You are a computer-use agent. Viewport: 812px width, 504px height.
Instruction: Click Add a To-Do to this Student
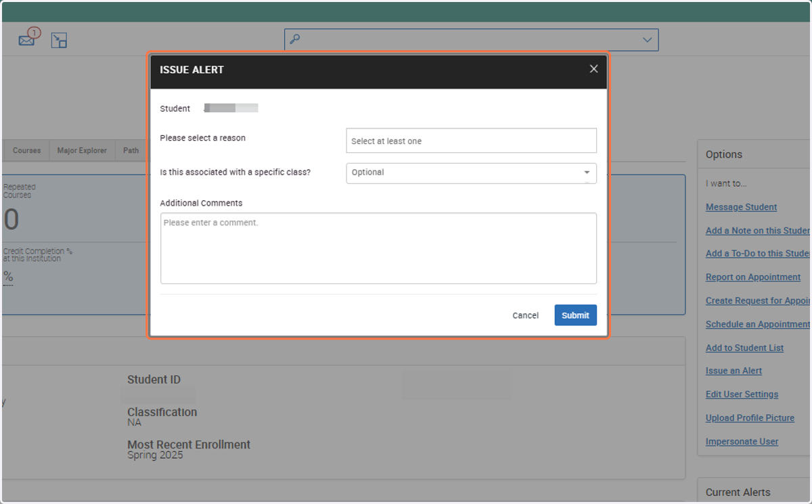tap(758, 254)
